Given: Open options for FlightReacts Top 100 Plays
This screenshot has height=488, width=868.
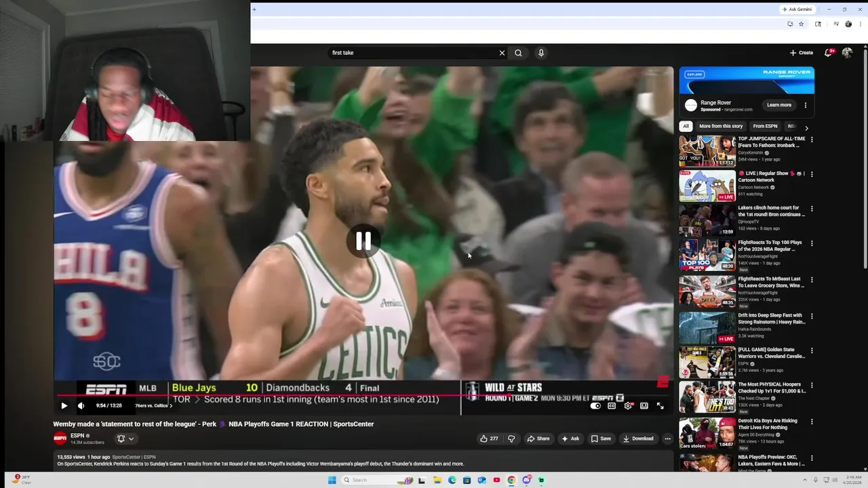Looking at the screenshot, I should [812, 243].
